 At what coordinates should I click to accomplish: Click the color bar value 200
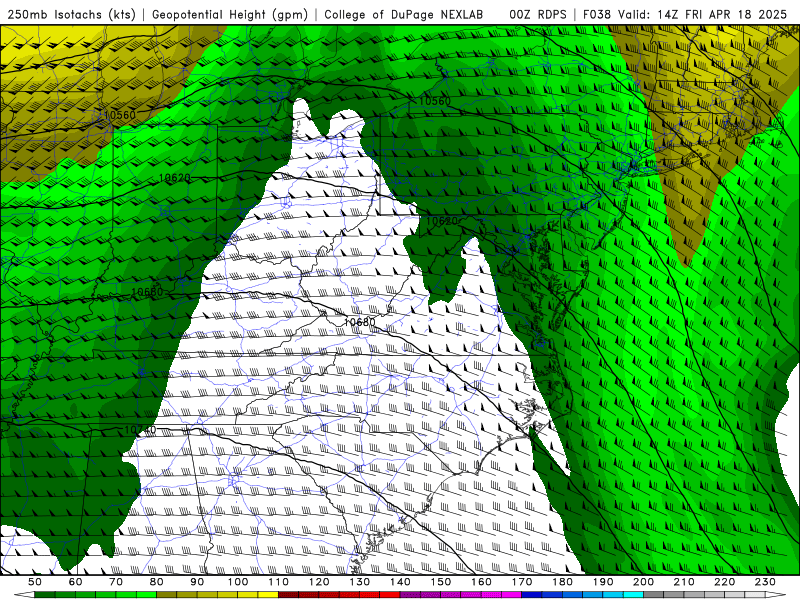click(x=644, y=582)
